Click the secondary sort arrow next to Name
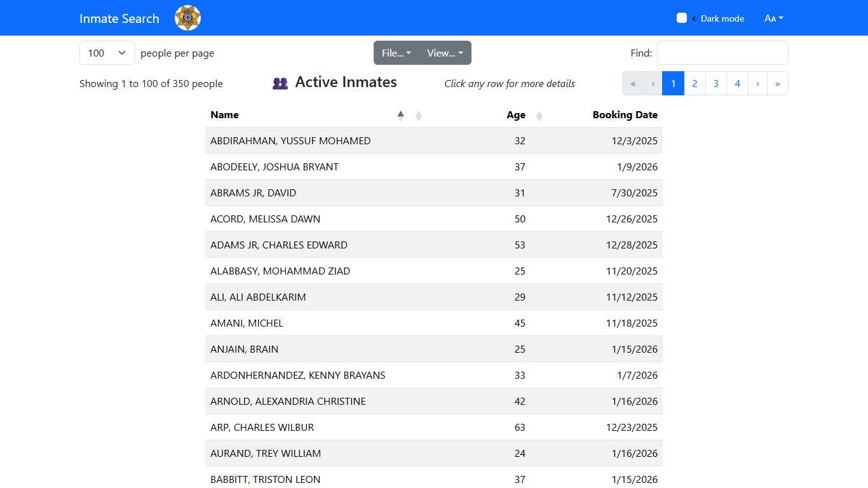 click(418, 115)
